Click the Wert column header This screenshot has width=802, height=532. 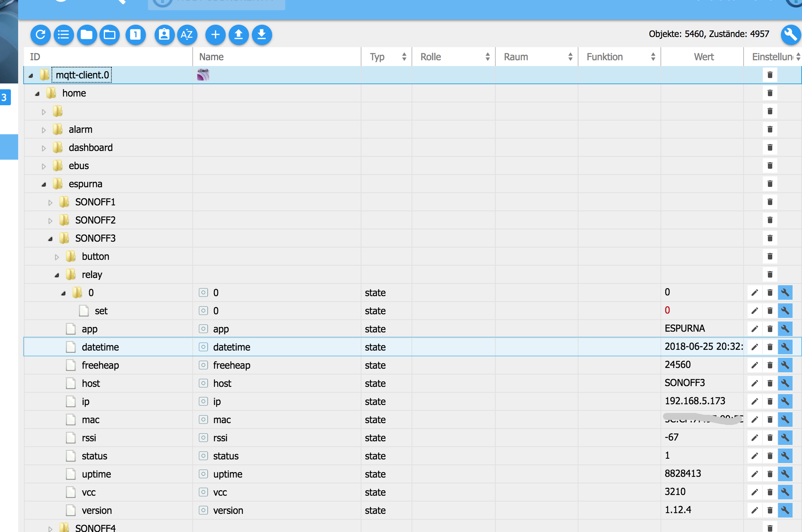point(704,57)
